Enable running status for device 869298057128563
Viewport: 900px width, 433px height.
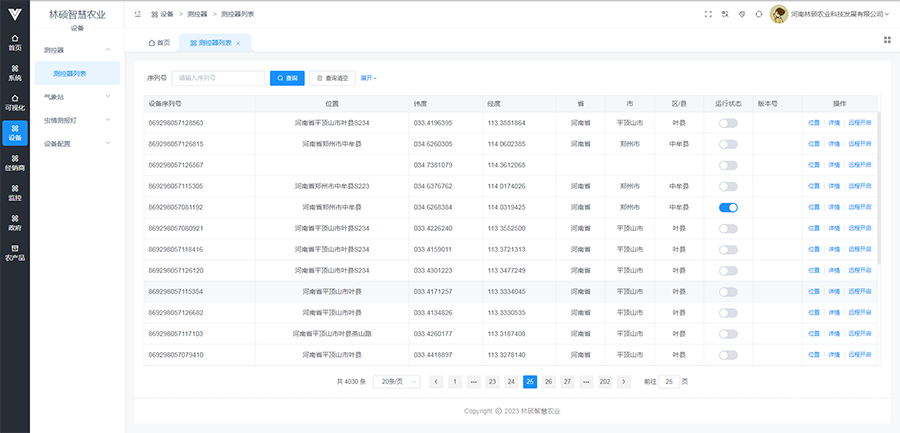pyautogui.click(x=728, y=123)
